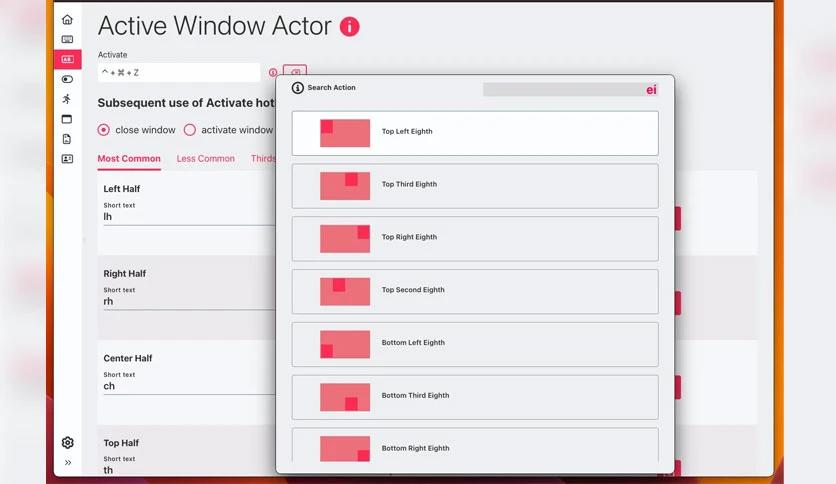Click the Bottom Left Eighth preview thumbnail
This screenshot has height=484, width=836.
(345, 344)
